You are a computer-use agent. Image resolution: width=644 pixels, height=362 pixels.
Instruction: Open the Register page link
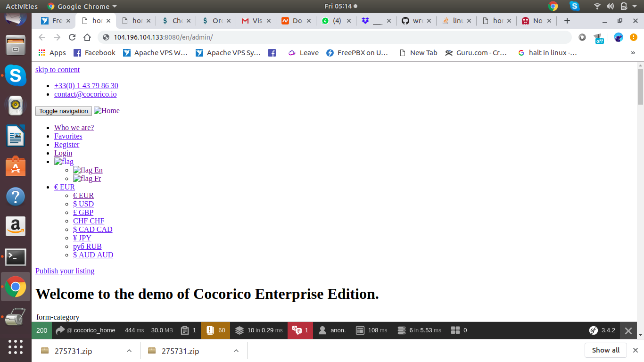point(66,144)
